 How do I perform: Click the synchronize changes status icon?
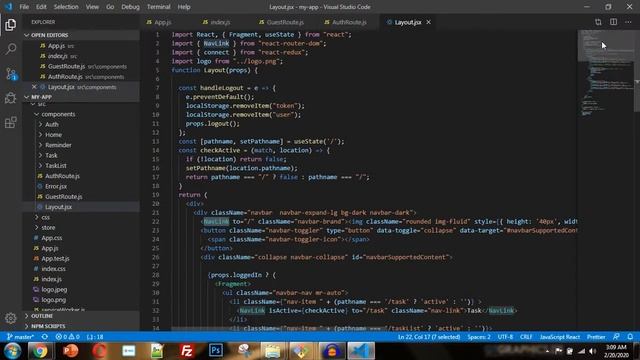point(44,337)
